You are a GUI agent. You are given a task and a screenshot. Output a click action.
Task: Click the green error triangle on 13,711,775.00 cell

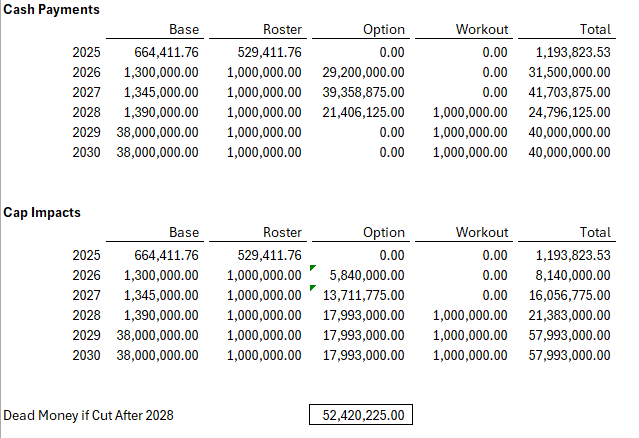click(x=313, y=288)
